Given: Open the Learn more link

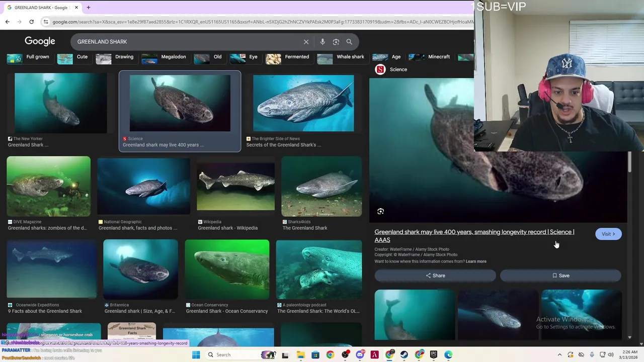Looking at the screenshot, I should pyautogui.click(x=476, y=261).
